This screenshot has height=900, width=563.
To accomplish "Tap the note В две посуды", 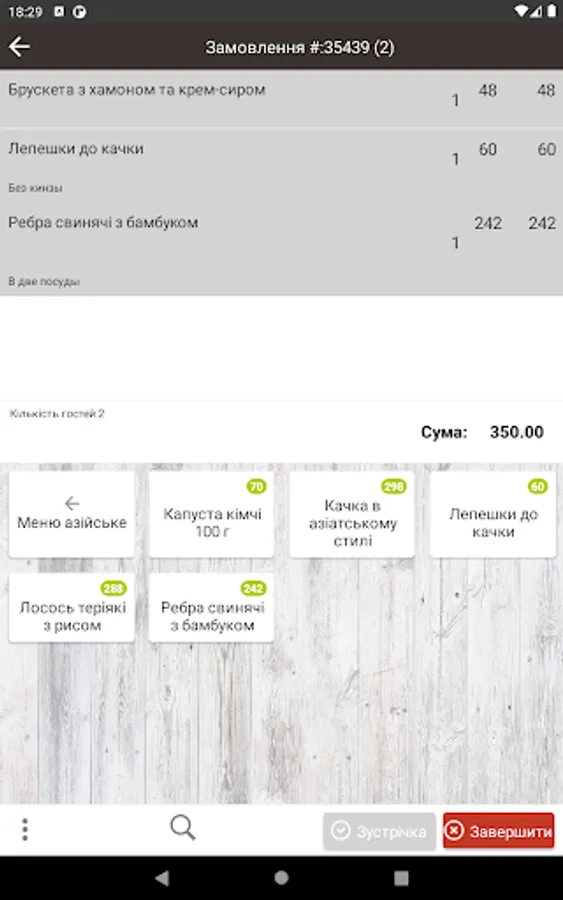I will click(44, 281).
